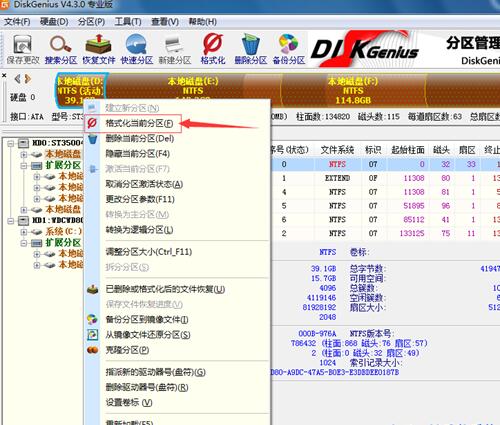Choose 隐藏当前分区(F4) menu entry

[138, 154]
